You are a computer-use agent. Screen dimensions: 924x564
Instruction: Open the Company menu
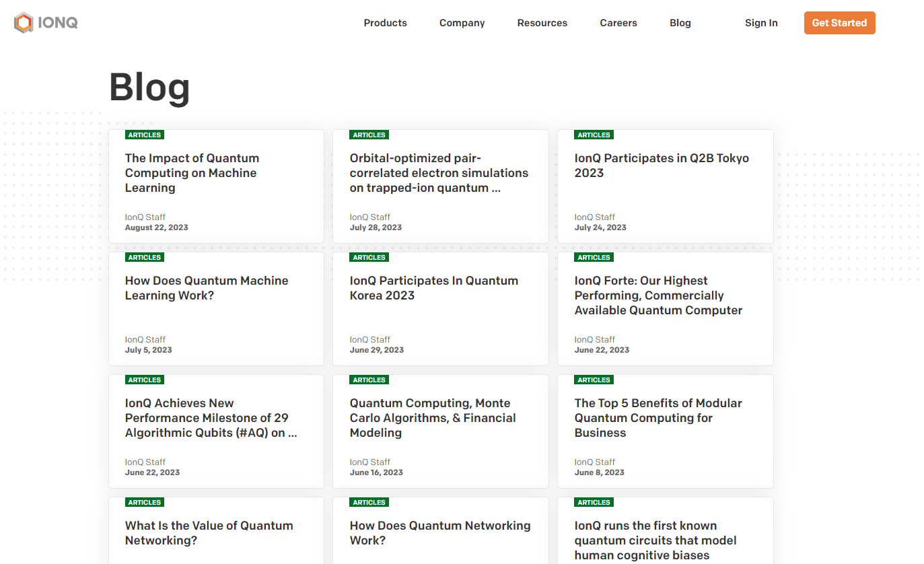tap(462, 23)
